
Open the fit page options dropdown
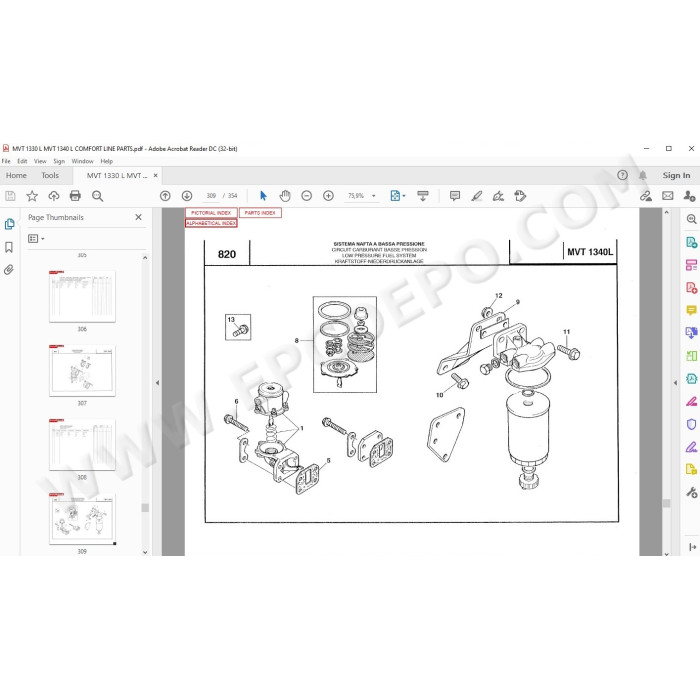398,196
